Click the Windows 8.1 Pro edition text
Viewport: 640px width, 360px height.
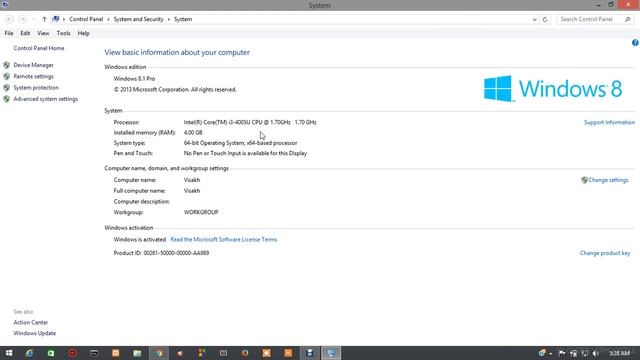click(x=134, y=79)
